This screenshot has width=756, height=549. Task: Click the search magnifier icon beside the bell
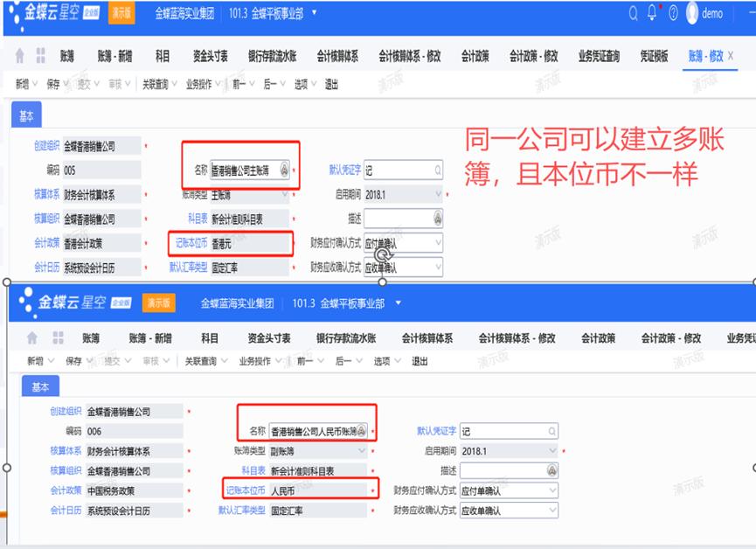coord(633,13)
